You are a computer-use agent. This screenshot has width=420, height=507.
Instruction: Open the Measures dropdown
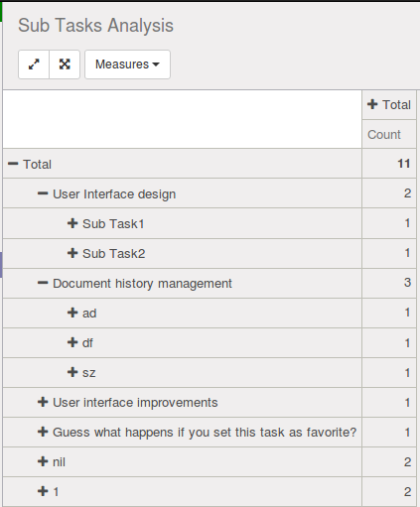click(127, 64)
